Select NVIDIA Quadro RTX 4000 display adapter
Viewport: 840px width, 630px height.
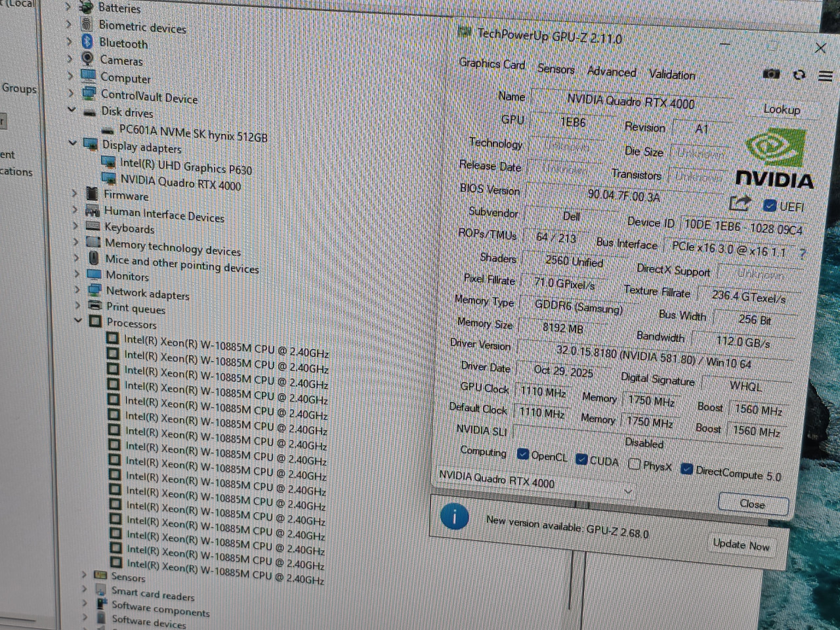180,183
